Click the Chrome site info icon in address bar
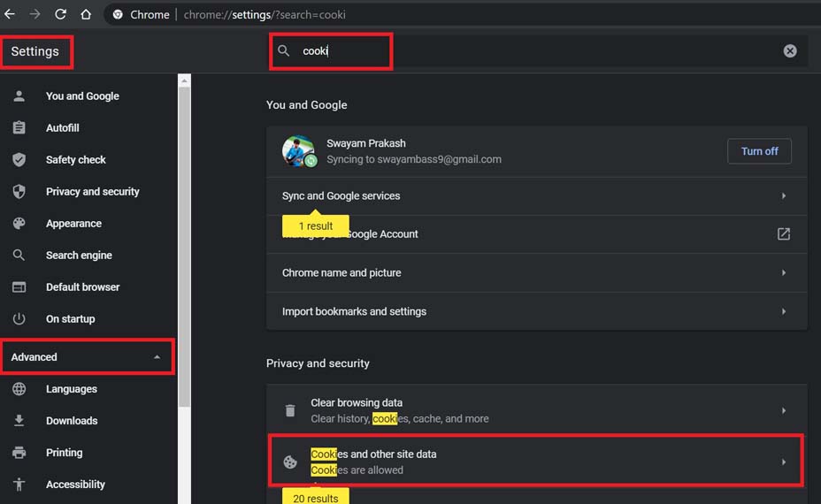Image resolution: width=821 pixels, height=504 pixels. click(x=118, y=15)
